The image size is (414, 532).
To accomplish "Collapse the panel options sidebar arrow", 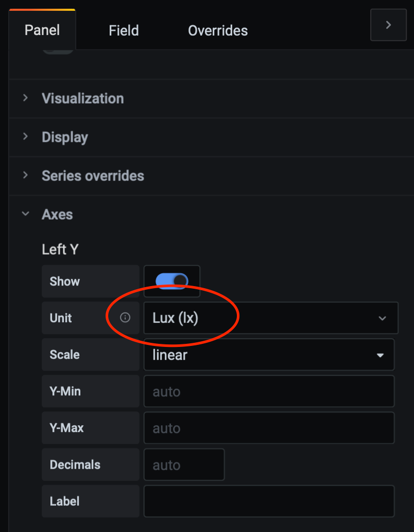I will coord(388,25).
